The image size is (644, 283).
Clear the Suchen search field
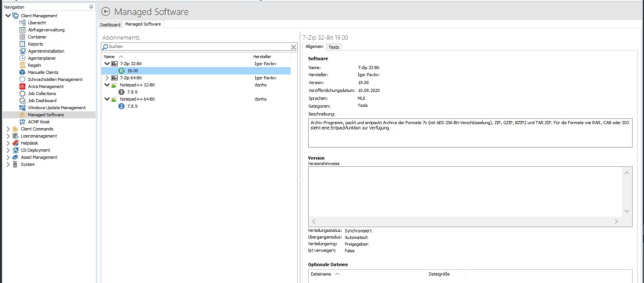293,47
